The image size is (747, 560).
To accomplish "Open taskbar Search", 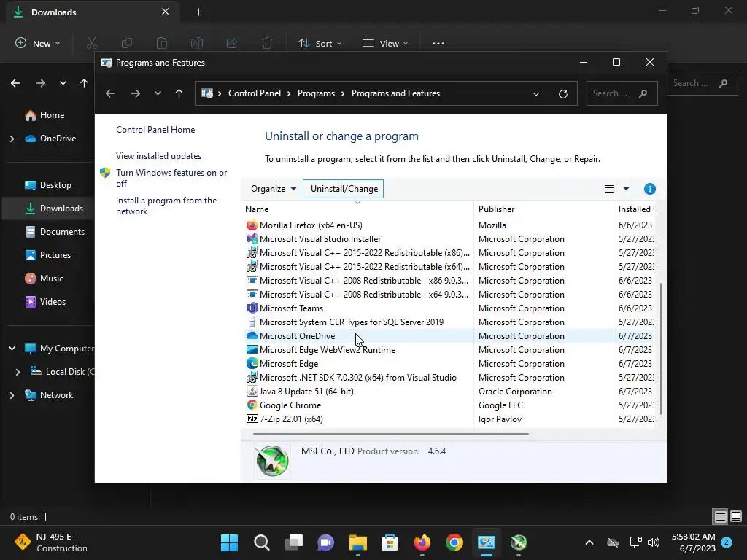I will 262,542.
